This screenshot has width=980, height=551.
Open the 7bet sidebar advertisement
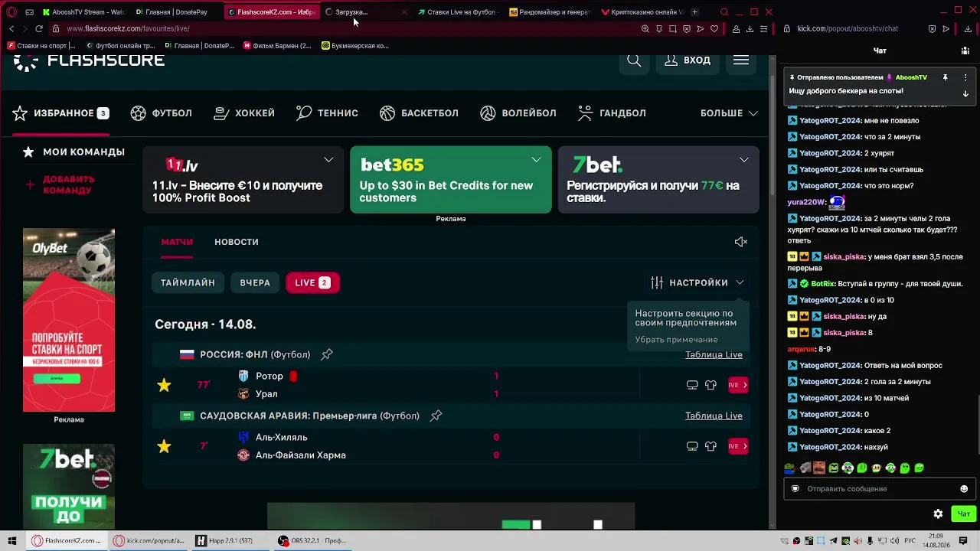(69, 486)
